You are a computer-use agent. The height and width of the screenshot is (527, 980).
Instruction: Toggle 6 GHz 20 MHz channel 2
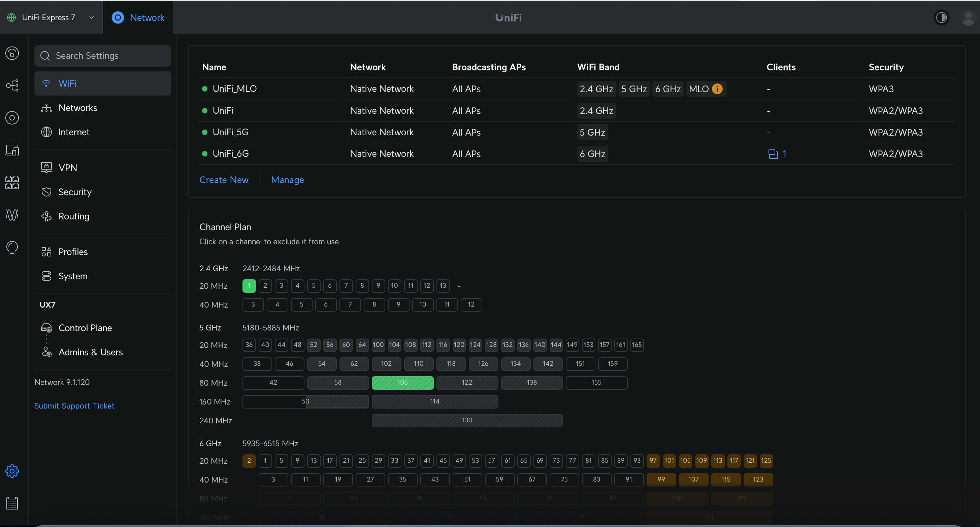[249, 460]
